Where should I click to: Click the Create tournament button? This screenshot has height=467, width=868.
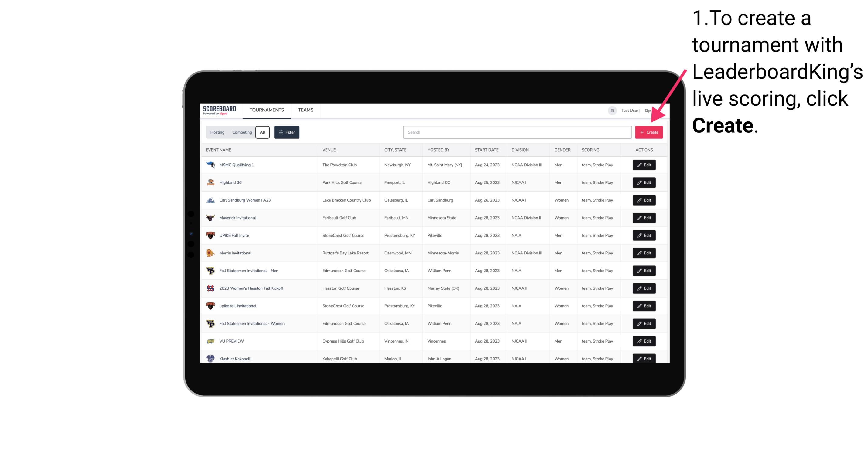(x=648, y=132)
